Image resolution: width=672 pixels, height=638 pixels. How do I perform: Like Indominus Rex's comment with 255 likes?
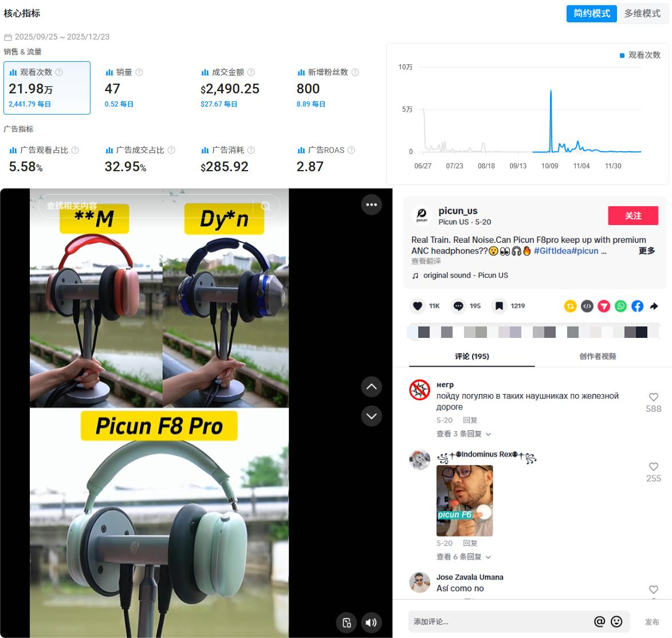point(653,467)
